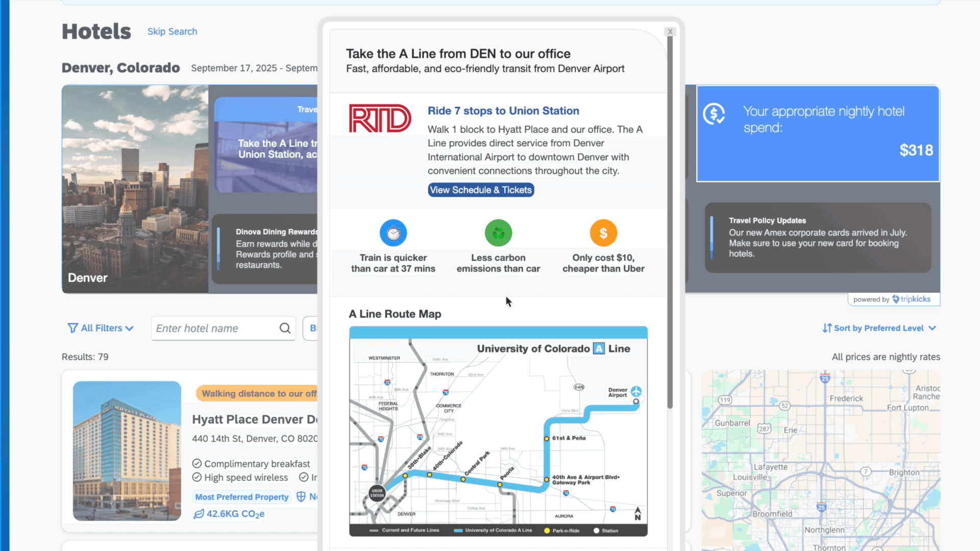Open Sort by Preferred Level dropdown

(880, 328)
